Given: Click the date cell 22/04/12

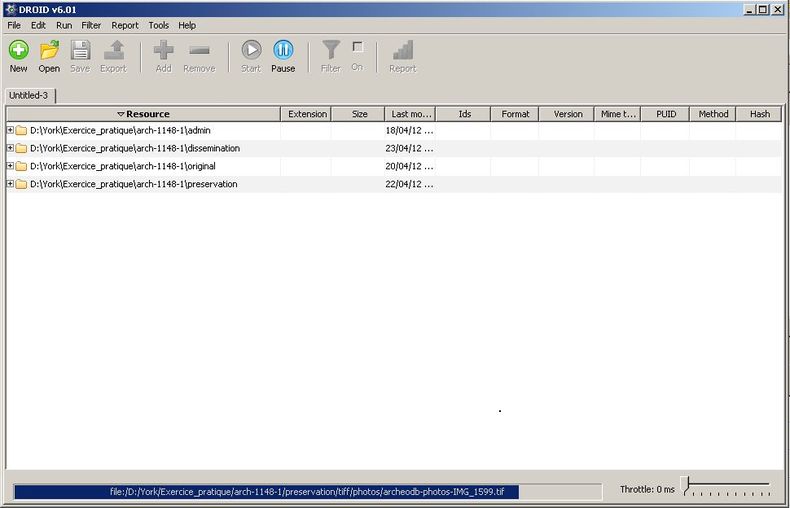Looking at the screenshot, I should point(410,184).
